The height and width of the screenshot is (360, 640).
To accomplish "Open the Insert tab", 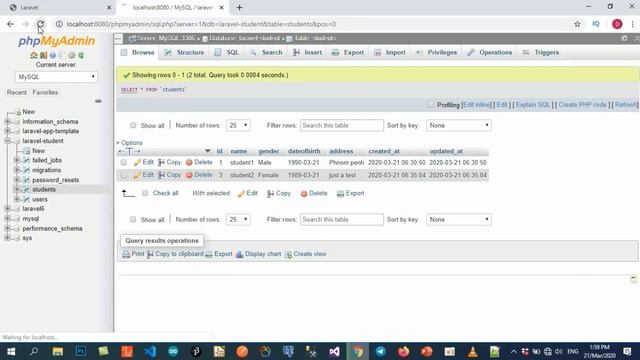I will pyautogui.click(x=307, y=52).
